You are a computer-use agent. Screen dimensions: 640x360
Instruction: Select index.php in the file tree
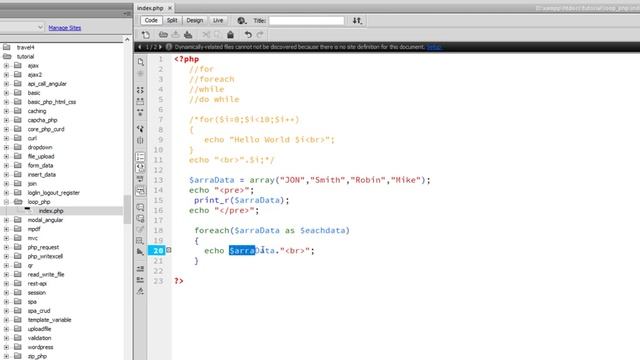51,211
